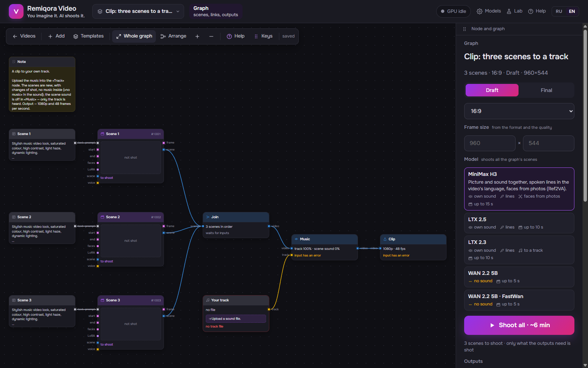This screenshot has height=368, width=588.
Task: Switch the language to RU
Action: pyautogui.click(x=559, y=11)
